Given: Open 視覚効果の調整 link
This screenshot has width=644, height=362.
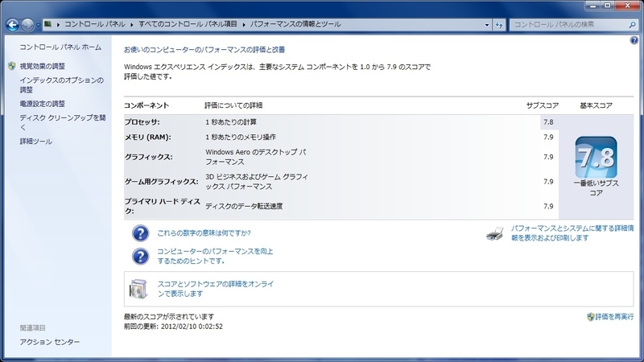Looking at the screenshot, I should (x=43, y=66).
